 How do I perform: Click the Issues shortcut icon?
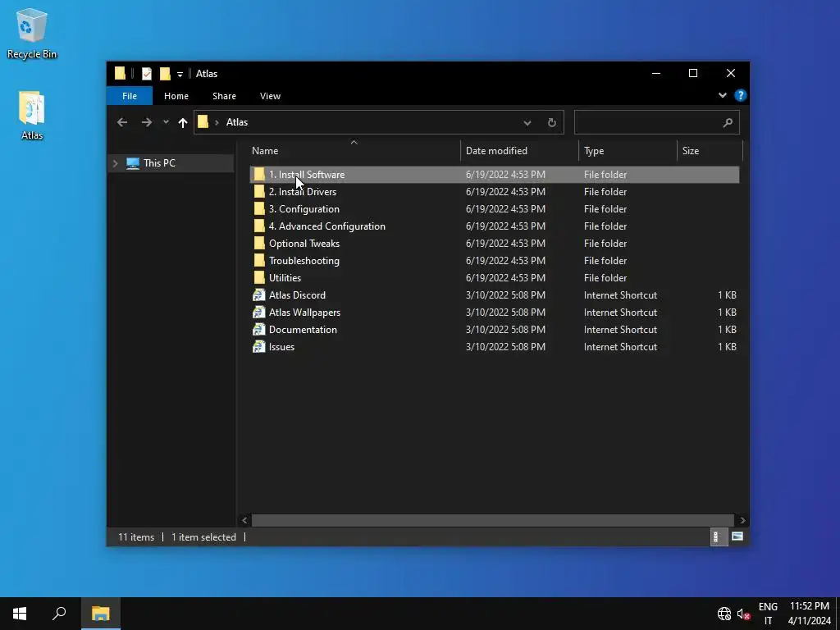point(258,347)
